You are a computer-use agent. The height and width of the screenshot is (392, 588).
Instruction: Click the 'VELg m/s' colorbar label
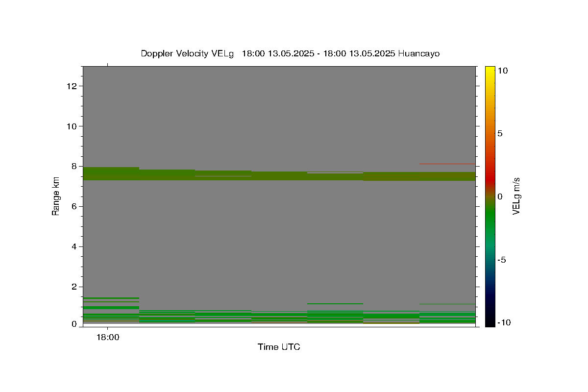pos(515,196)
